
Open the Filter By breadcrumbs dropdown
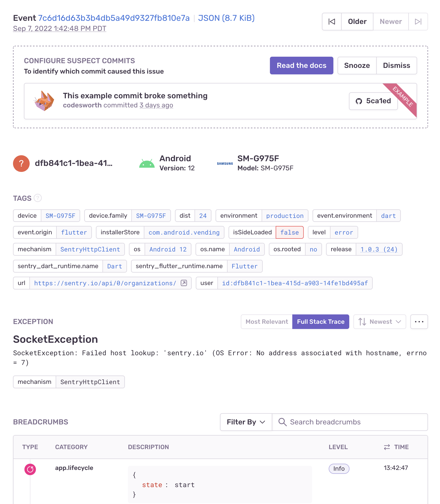[x=246, y=422]
